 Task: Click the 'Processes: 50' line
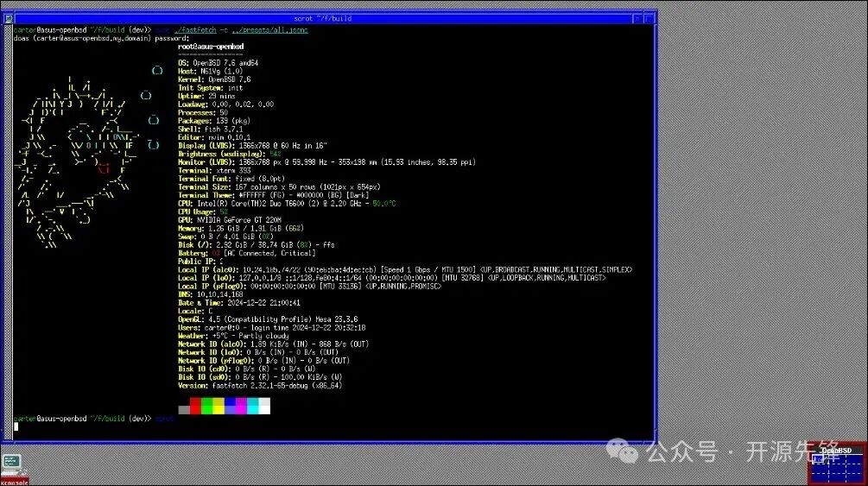coord(203,112)
